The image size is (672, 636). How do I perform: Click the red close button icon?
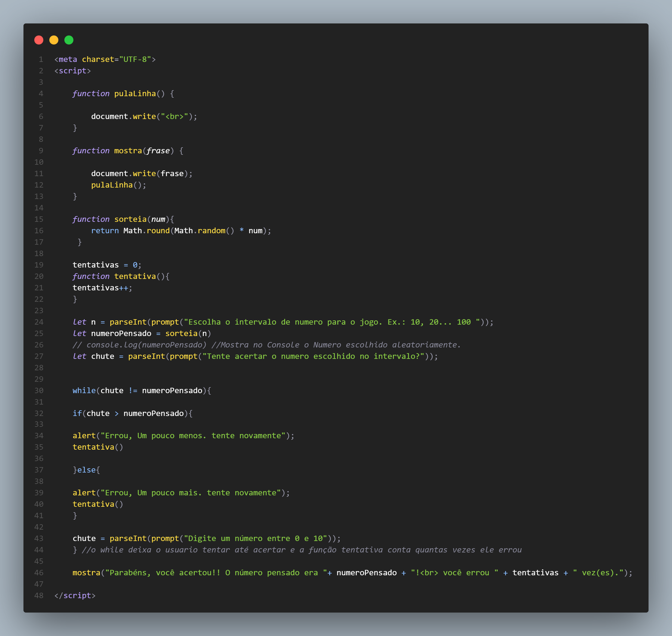(x=39, y=40)
